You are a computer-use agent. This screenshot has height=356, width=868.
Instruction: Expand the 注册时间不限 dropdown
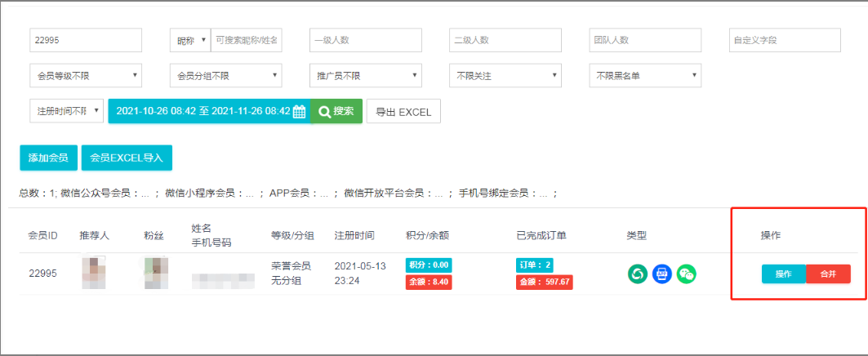[x=66, y=111]
